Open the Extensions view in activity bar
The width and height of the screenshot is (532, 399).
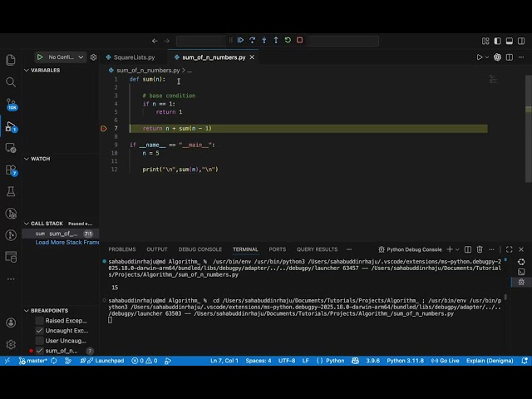click(11, 170)
